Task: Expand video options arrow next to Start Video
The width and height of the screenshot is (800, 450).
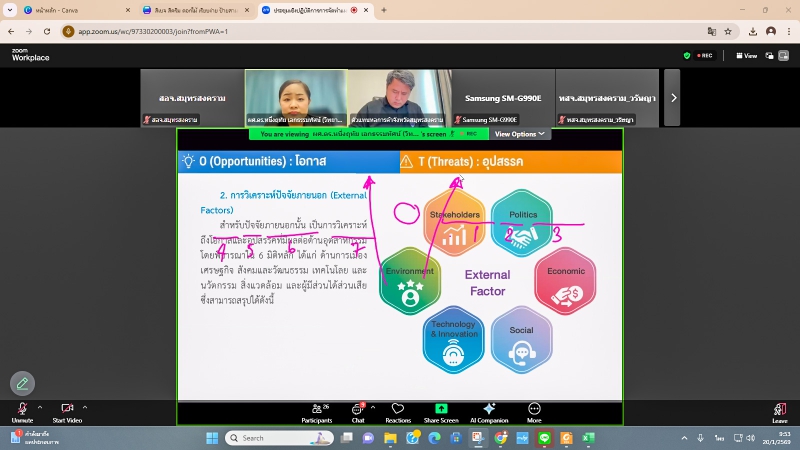Action: [x=85, y=407]
